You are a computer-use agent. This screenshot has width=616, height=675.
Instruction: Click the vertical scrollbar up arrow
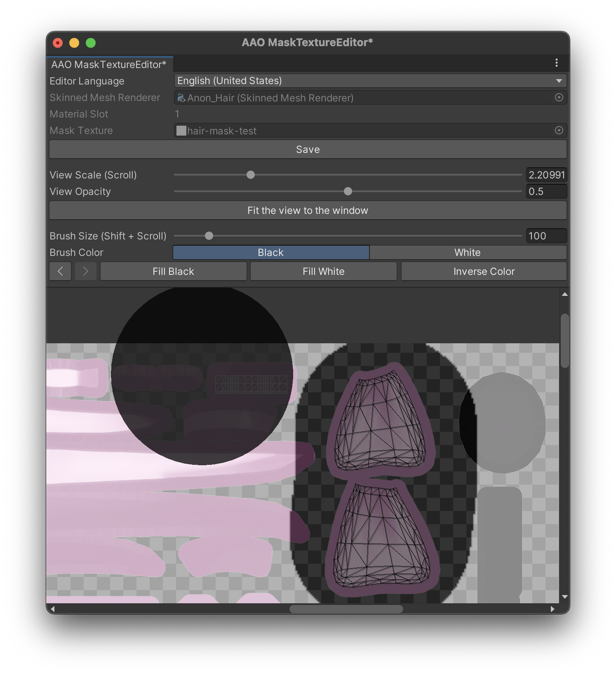(564, 294)
